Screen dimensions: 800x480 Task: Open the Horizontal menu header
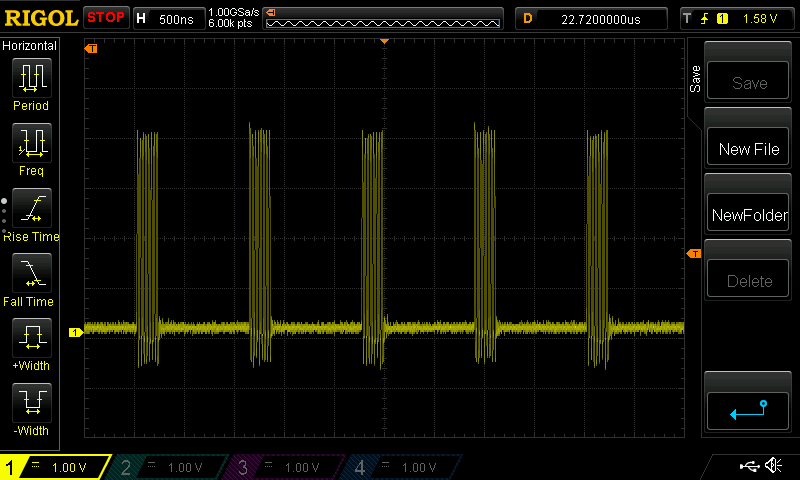(30, 46)
